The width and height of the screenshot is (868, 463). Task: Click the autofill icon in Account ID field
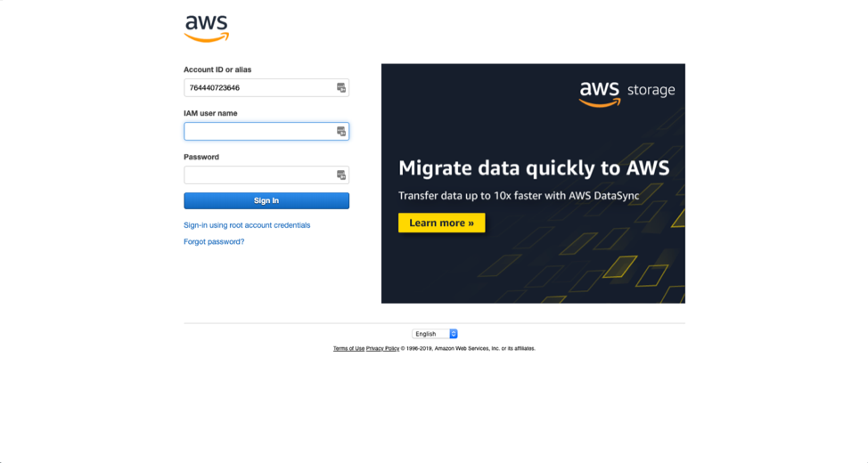(x=341, y=87)
